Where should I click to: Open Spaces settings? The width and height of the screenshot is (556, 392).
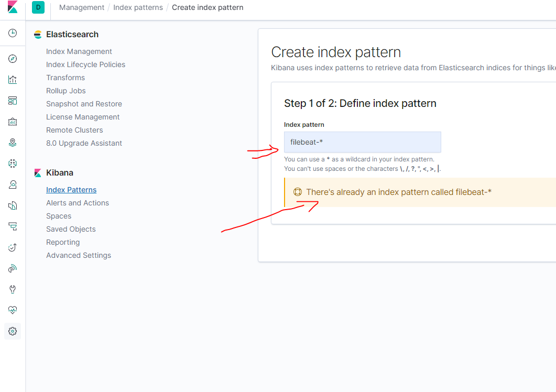pos(59,216)
